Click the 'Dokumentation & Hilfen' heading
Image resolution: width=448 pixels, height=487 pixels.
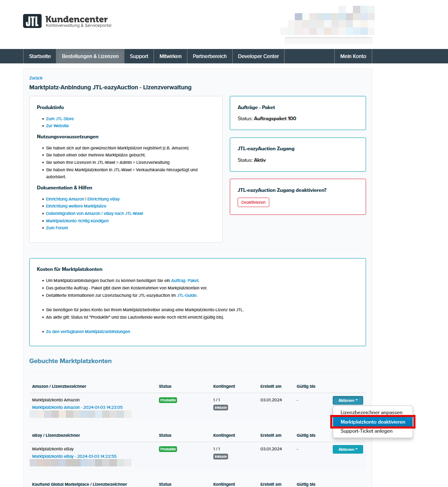(x=64, y=188)
